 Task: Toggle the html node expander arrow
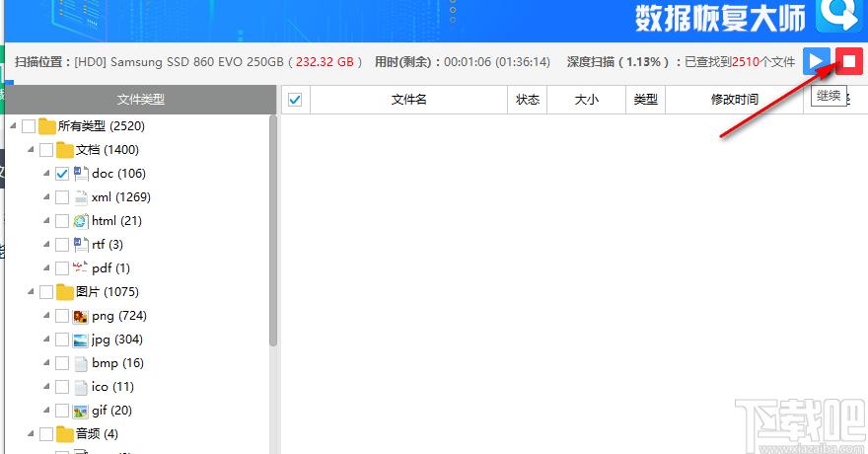[46, 220]
